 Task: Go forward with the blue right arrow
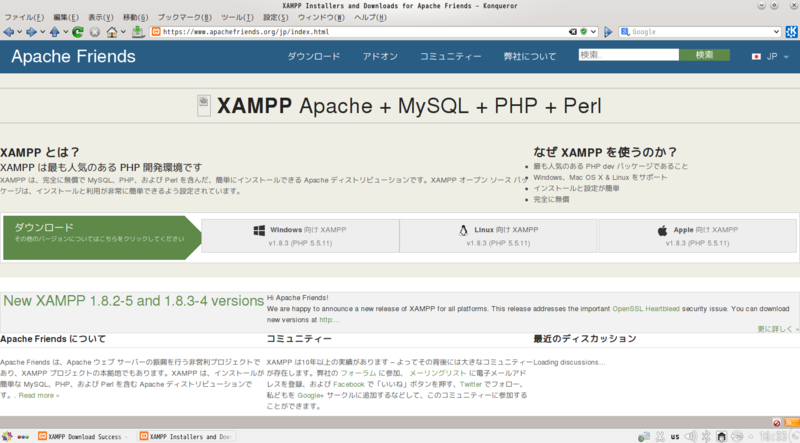31,32
